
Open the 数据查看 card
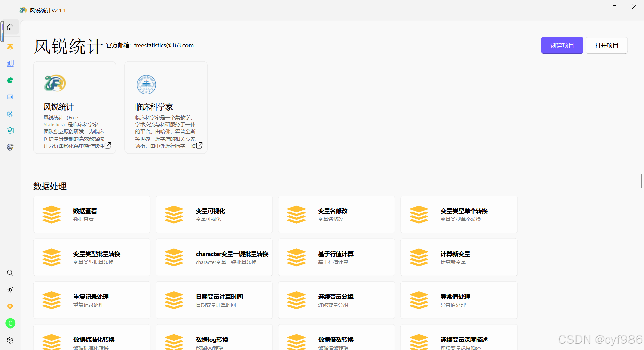coord(92,215)
